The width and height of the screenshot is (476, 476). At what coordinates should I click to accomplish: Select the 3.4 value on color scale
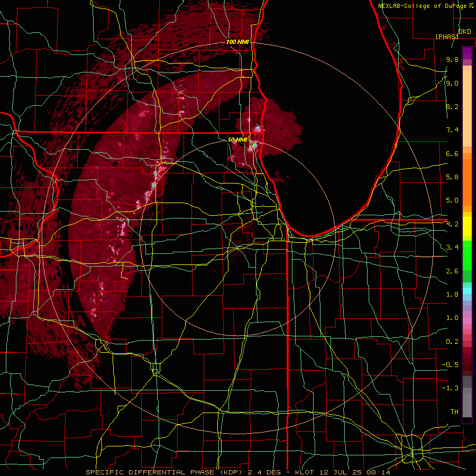click(x=452, y=248)
